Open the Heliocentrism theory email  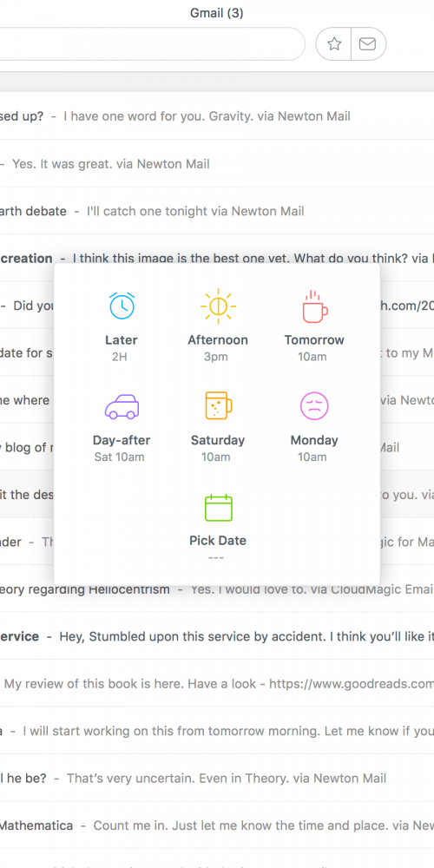217,589
